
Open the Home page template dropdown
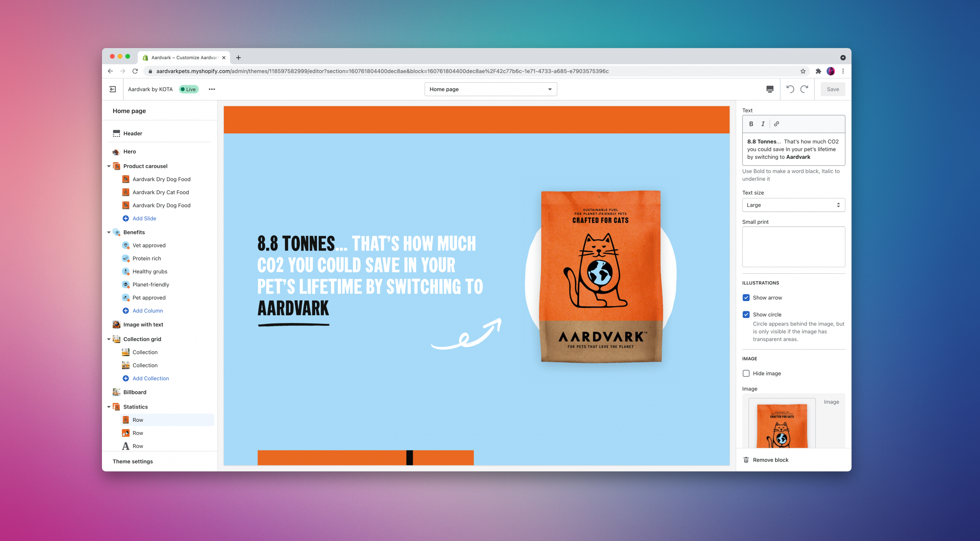point(491,89)
